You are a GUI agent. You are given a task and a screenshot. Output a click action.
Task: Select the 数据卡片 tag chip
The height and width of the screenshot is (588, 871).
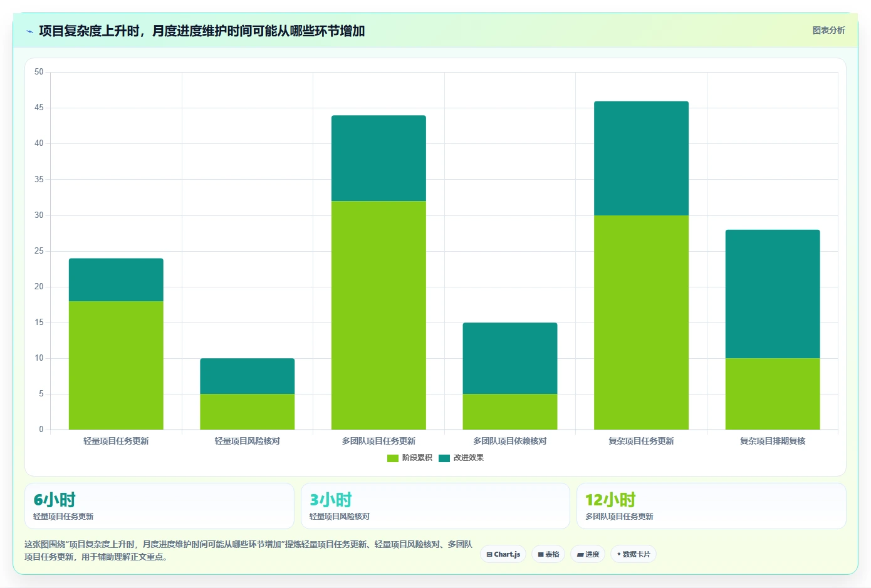tap(634, 554)
